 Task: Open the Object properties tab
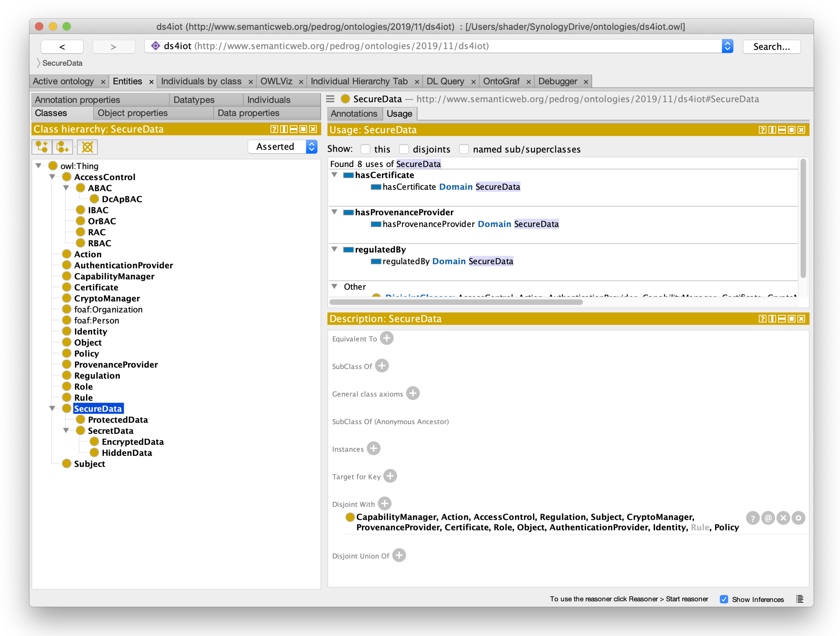click(132, 113)
